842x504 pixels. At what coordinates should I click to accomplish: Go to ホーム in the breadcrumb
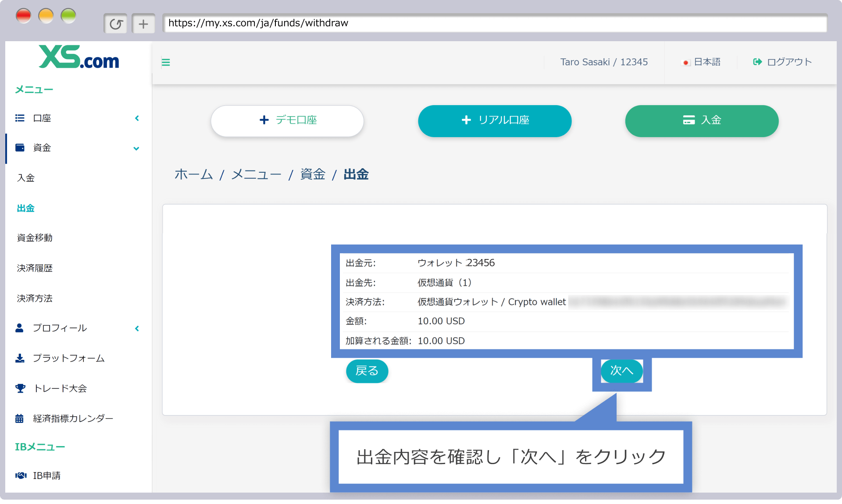click(x=194, y=174)
